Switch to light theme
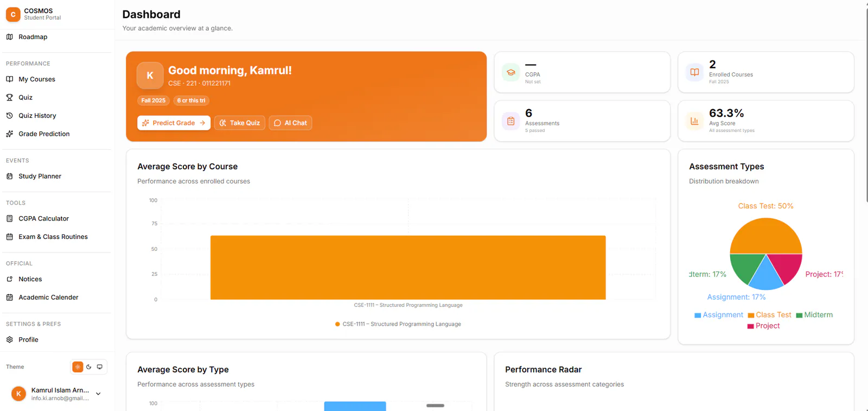The image size is (868, 411). pos(78,367)
